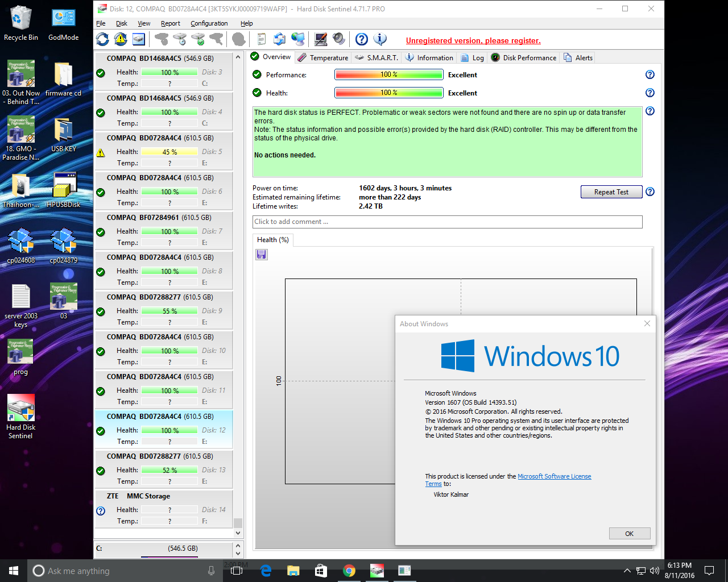Click help icon beside disk status text
Screen dimensions: 728x582
pos(650,111)
